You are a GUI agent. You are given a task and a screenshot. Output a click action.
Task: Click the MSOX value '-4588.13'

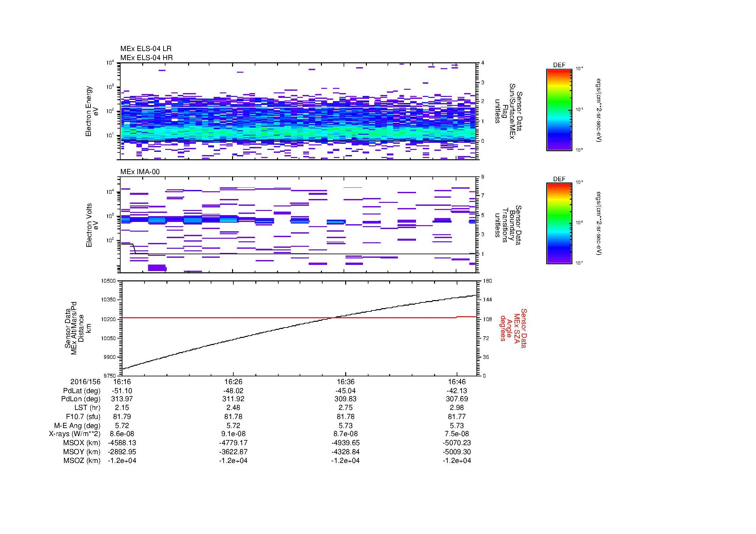[x=122, y=443]
